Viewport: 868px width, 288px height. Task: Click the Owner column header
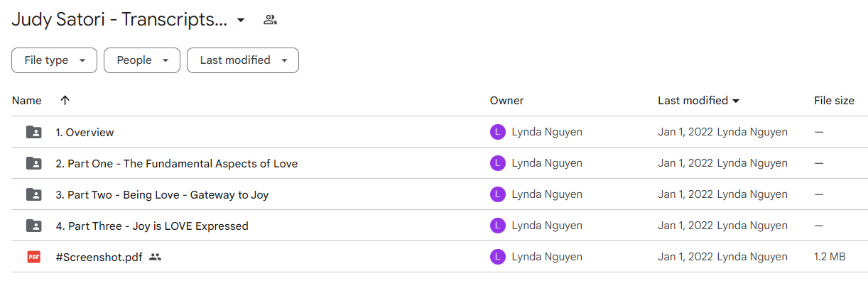click(506, 101)
